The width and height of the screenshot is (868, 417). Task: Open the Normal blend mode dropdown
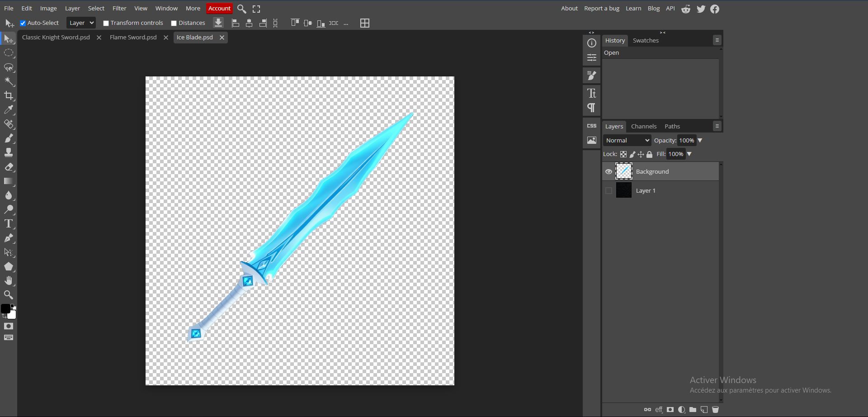tap(627, 141)
